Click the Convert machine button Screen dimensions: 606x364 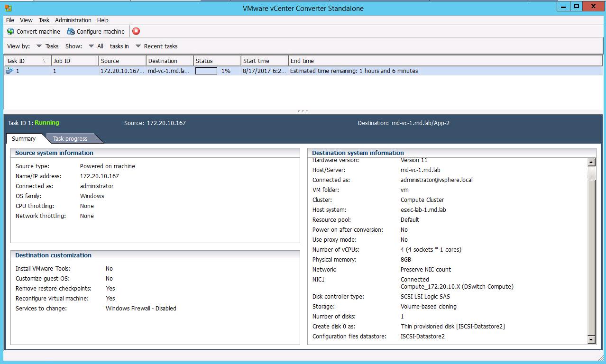pyautogui.click(x=34, y=31)
